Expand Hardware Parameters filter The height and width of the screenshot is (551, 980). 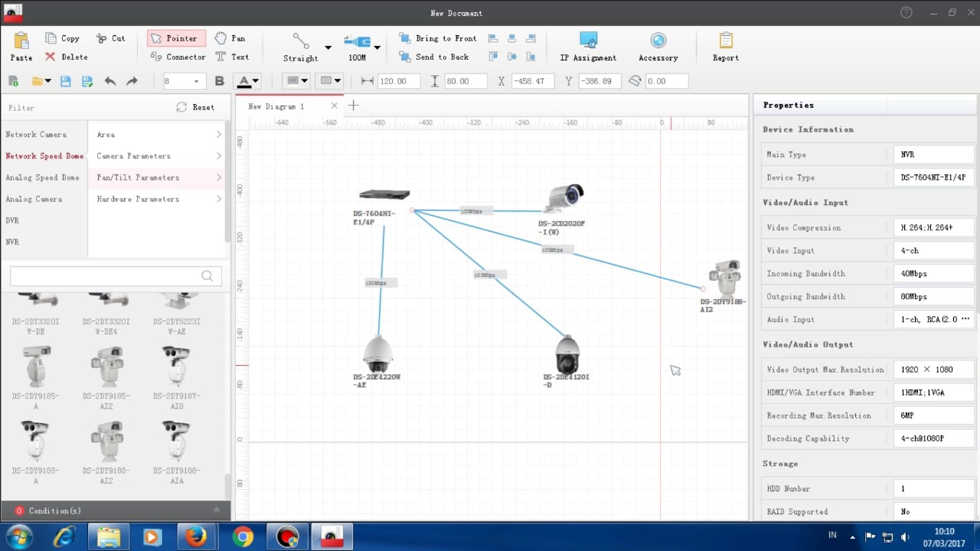[158, 199]
